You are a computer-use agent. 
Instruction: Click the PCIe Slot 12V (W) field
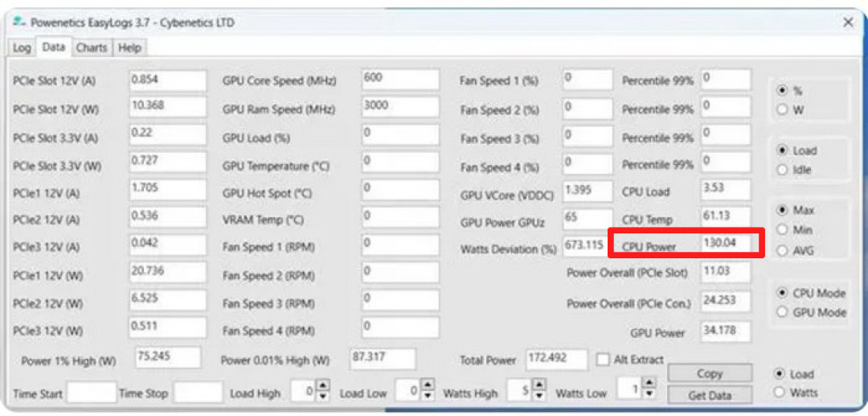[168, 106]
